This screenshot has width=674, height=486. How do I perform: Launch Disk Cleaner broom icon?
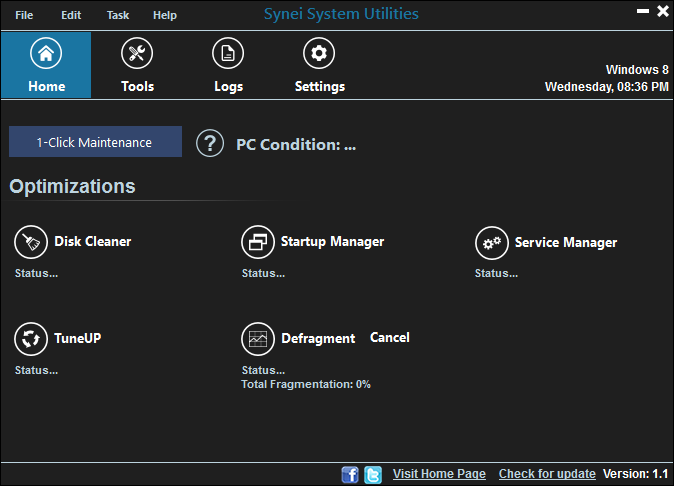tap(31, 242)
